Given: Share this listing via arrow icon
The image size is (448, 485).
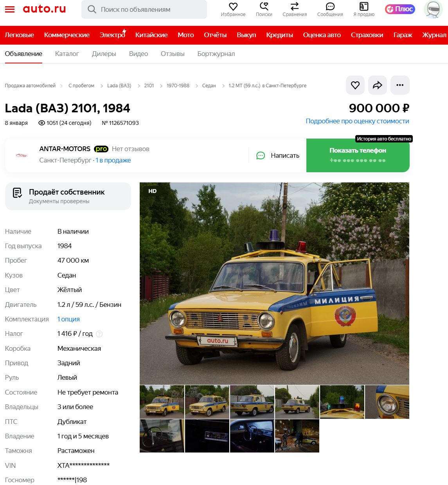Looking at the screenshot, I should click(x=378, y=85).
